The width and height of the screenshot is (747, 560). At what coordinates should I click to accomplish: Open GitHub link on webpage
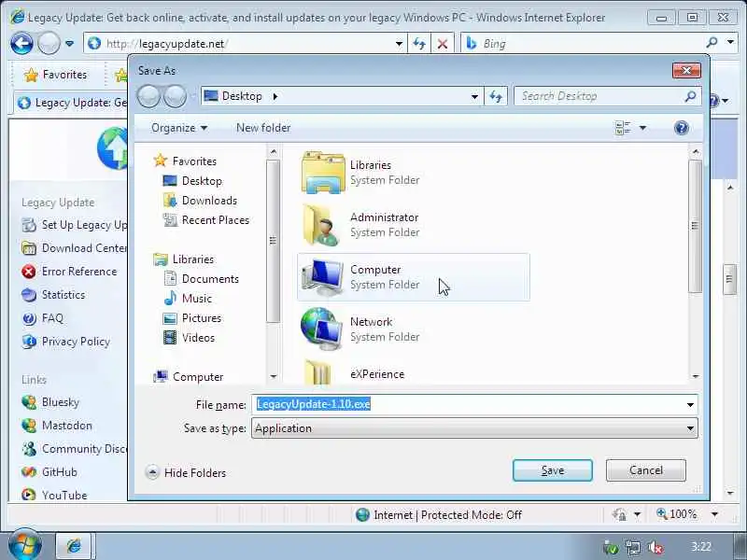pos(49,472)
